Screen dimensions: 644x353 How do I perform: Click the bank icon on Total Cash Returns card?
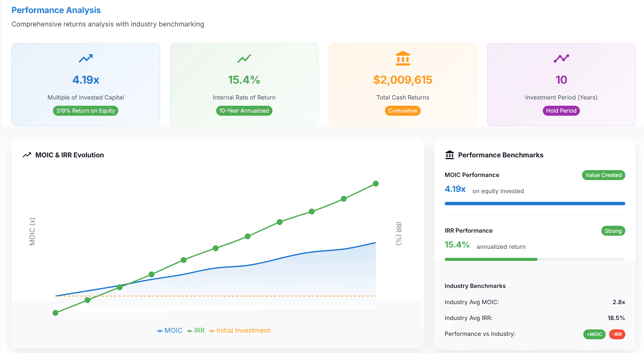(402, 58)
